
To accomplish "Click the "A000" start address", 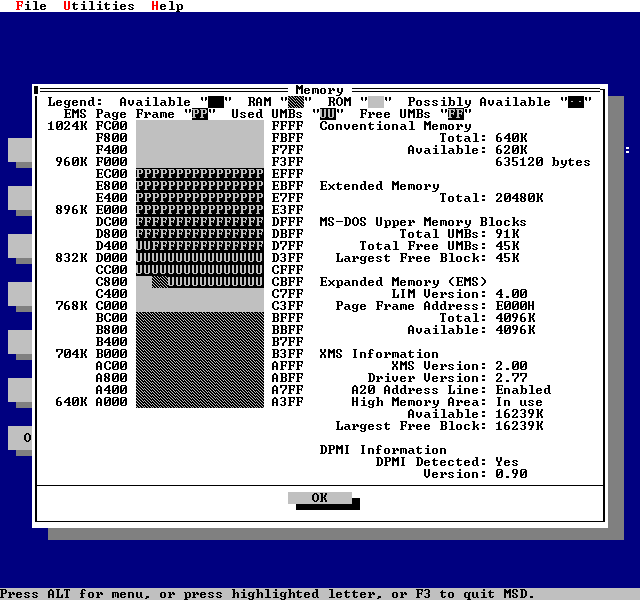I will 111,402.
